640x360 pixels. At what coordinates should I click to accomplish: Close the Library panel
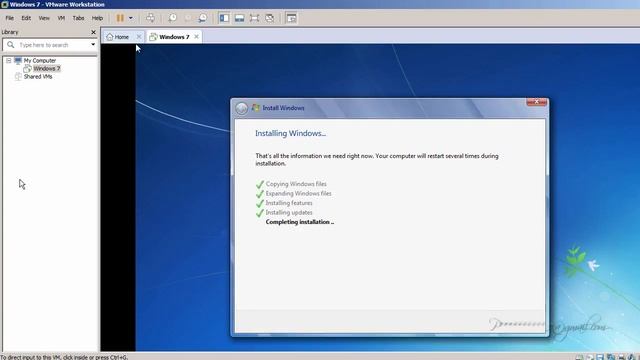93,32
